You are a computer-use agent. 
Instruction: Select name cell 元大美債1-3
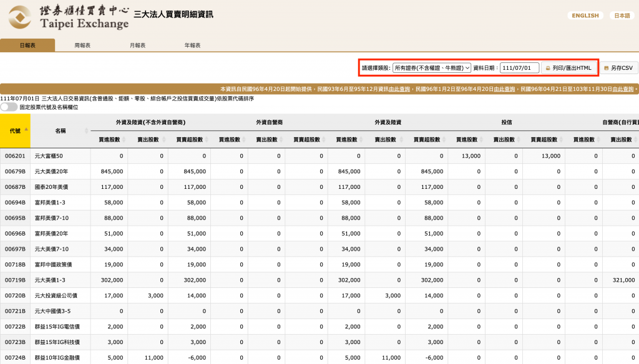point(61,280)
